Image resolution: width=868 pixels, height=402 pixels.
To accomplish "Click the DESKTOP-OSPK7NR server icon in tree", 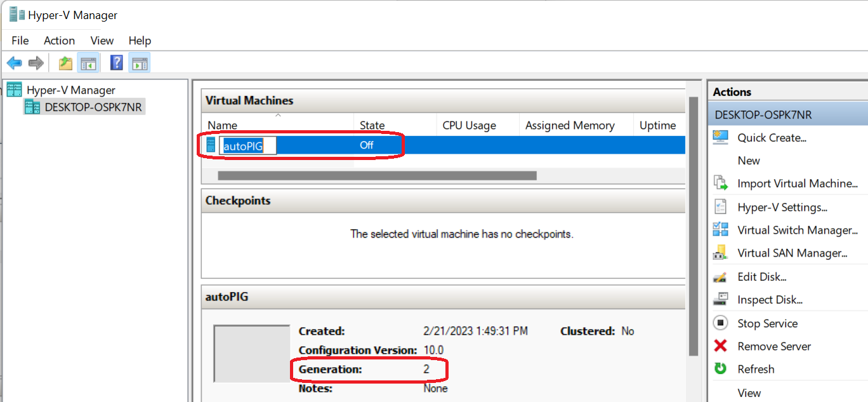I will pyautogui.click(x=32, y=107).
